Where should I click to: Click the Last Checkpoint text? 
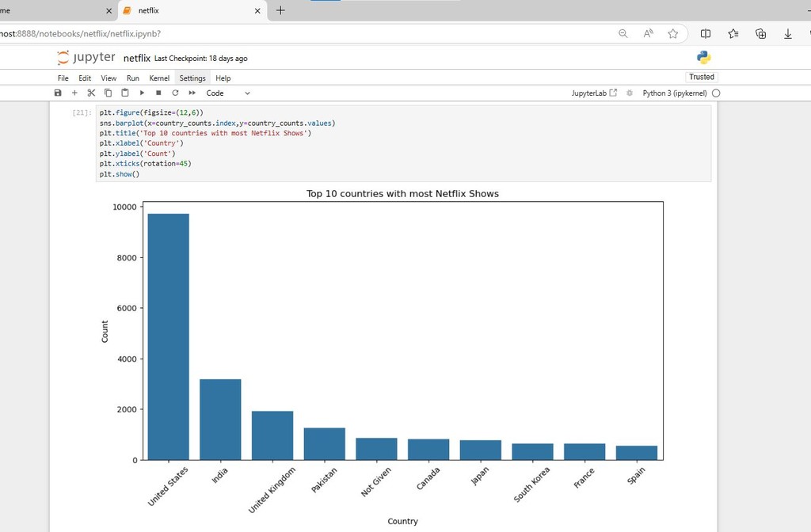200,59
